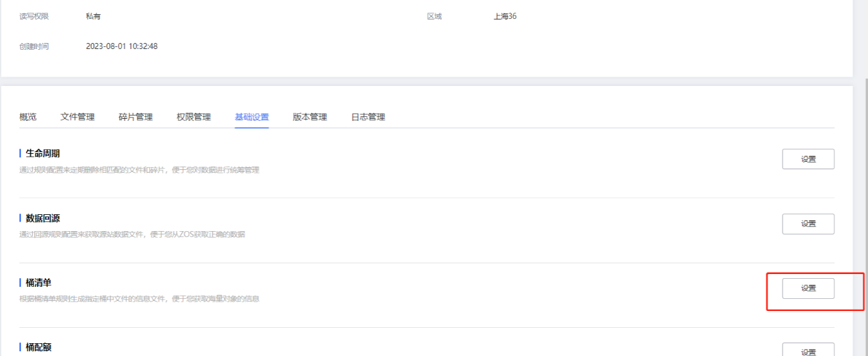868x356 pixels.
Task: Select the 碎片管理 tab
Action: tap(136, 117)
